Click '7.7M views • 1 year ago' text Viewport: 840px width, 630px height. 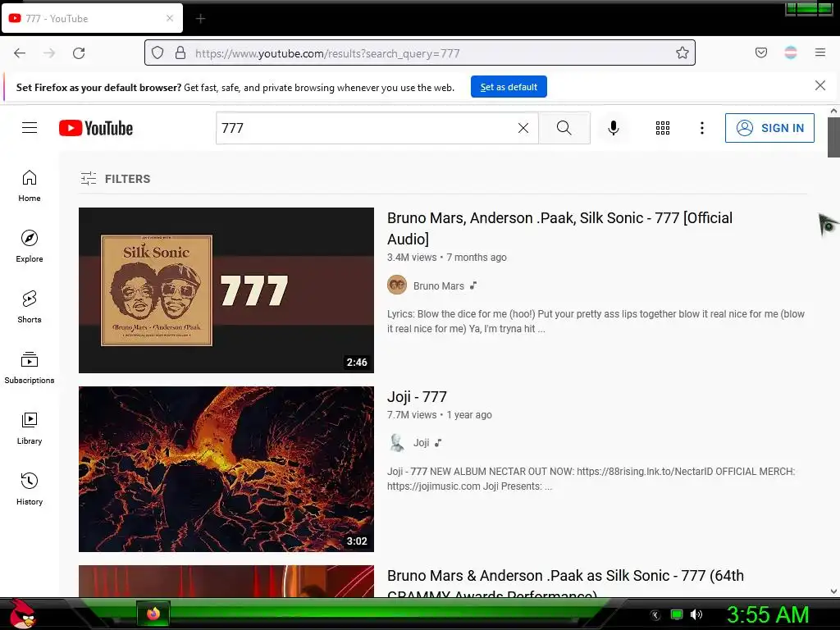click(440, 415)
